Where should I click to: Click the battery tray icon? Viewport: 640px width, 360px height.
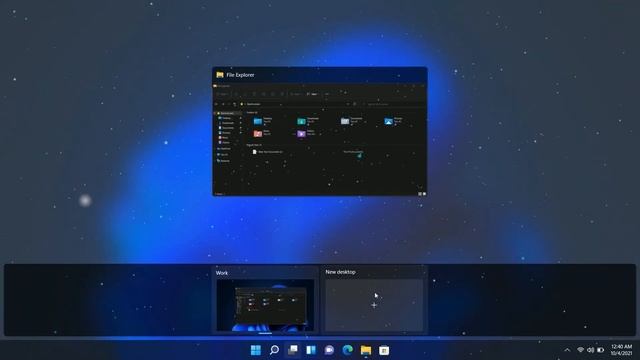click(x=600, y=350)
